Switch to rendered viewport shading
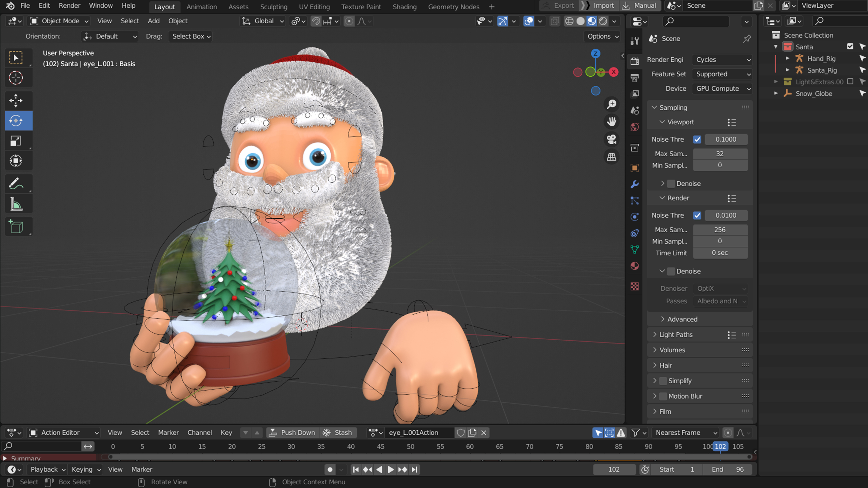The image size is (868, 488). [x=603, y=21]
